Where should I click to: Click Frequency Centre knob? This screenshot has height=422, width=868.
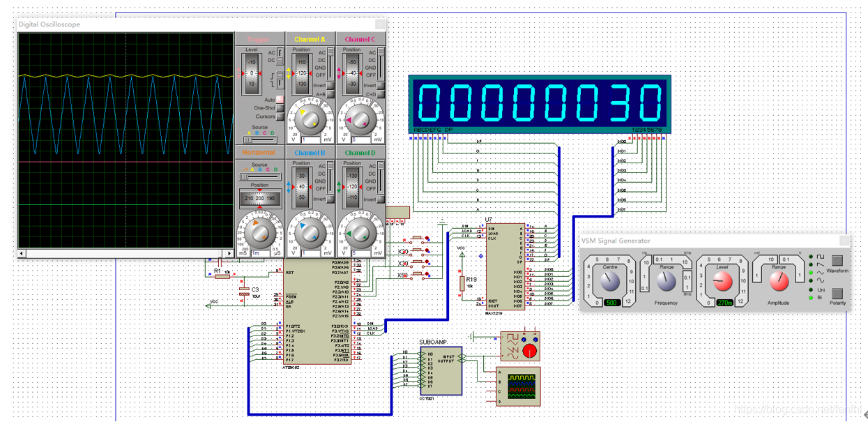[610, 281]
